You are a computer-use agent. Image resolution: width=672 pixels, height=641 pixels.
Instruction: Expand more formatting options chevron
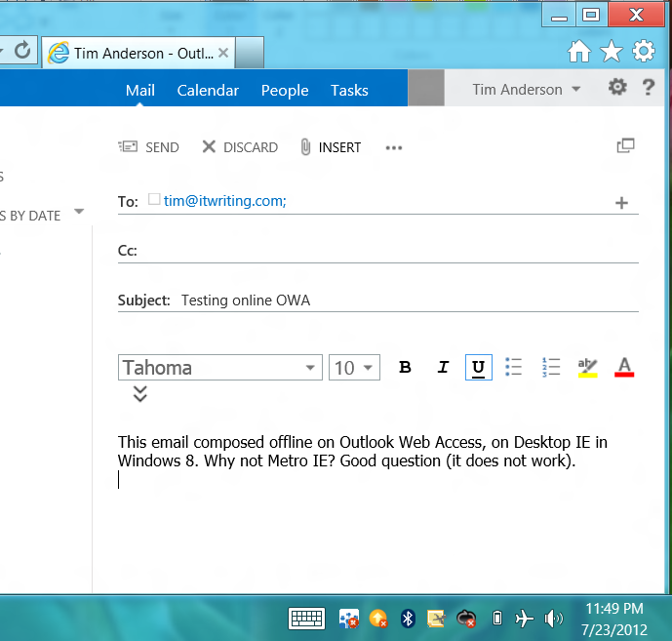coord(139,393)
